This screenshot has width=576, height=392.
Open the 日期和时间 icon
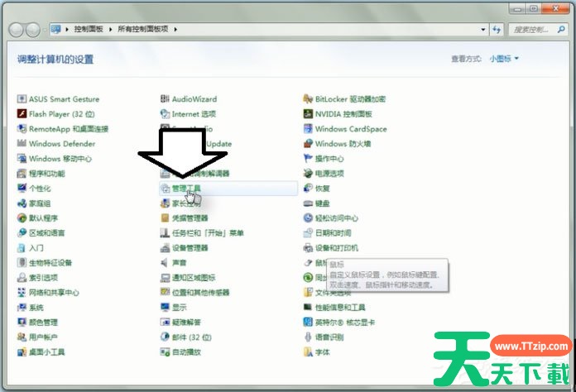click(x=308, y=232)
